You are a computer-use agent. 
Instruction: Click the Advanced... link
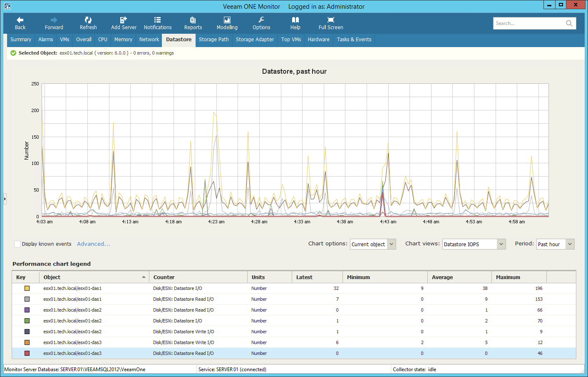(94, 244)
